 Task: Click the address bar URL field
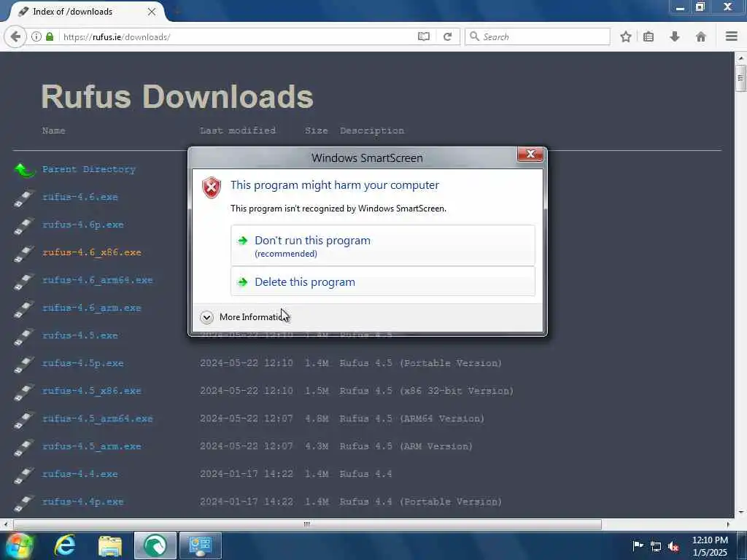tap(239, 36)
